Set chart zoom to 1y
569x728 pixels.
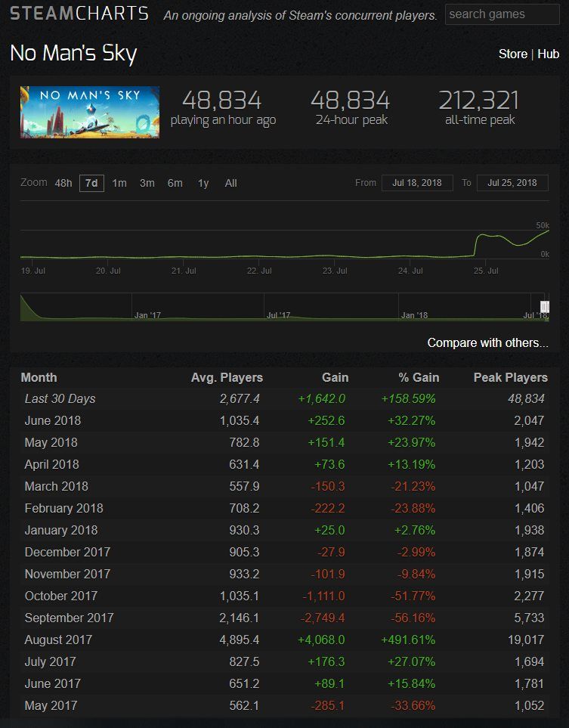tap(203, 183)
